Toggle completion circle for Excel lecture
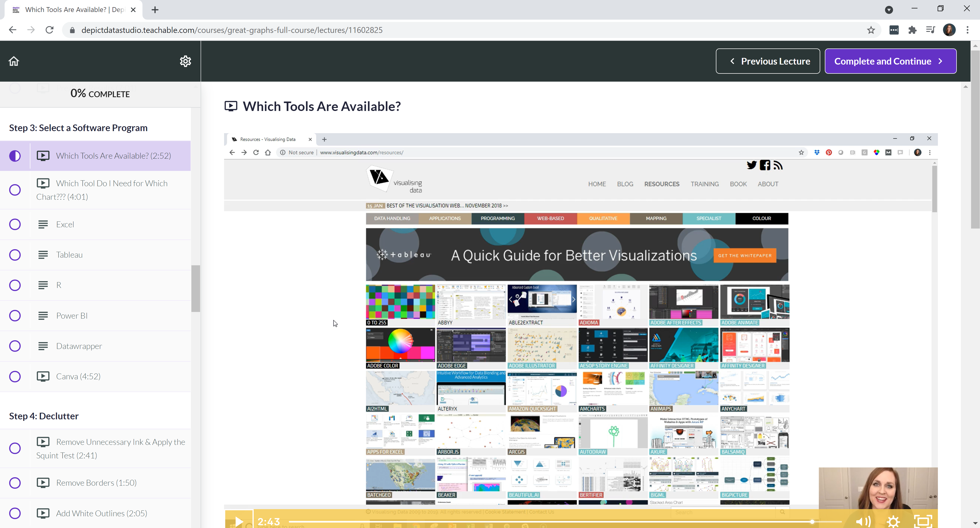 tap(15, 225)
